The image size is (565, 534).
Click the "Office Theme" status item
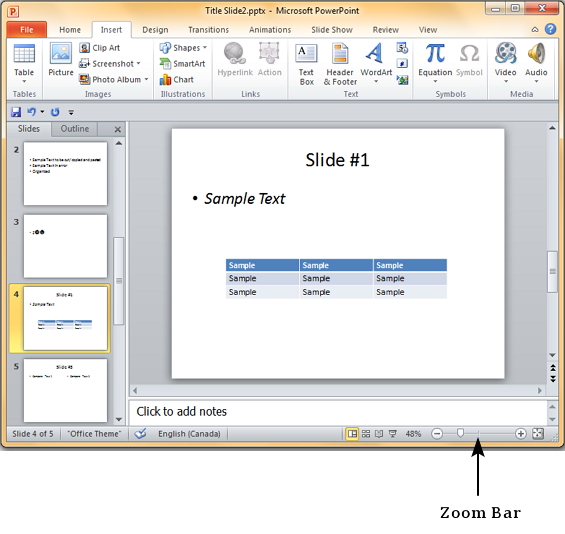coord(94,433)
